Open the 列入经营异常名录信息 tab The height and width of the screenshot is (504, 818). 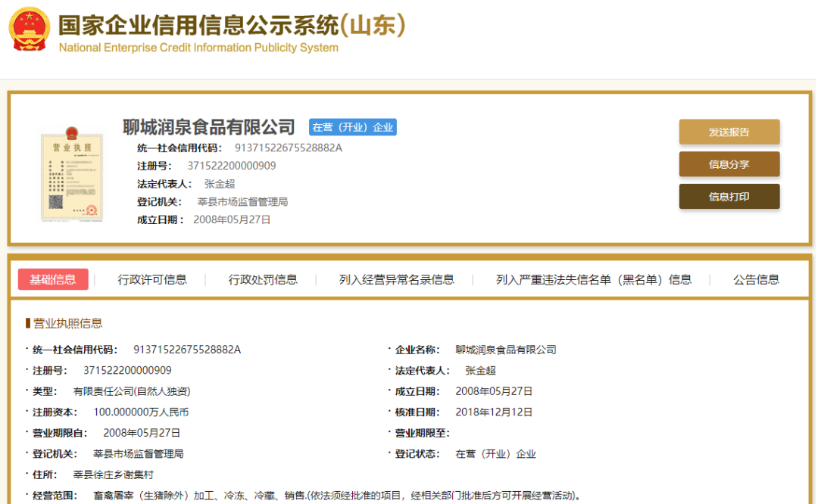[396, 280]
